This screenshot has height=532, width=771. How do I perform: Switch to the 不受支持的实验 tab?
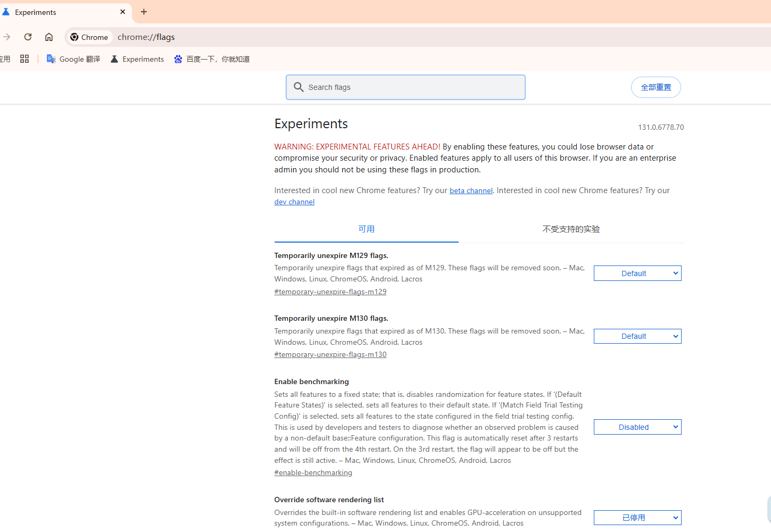(x=571, y=229)
